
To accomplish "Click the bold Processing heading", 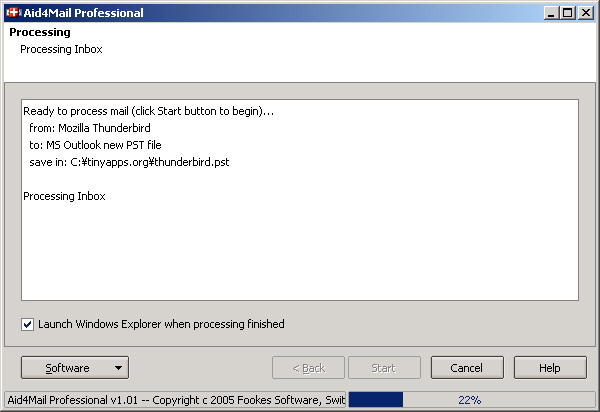I will tap(40, 33).
